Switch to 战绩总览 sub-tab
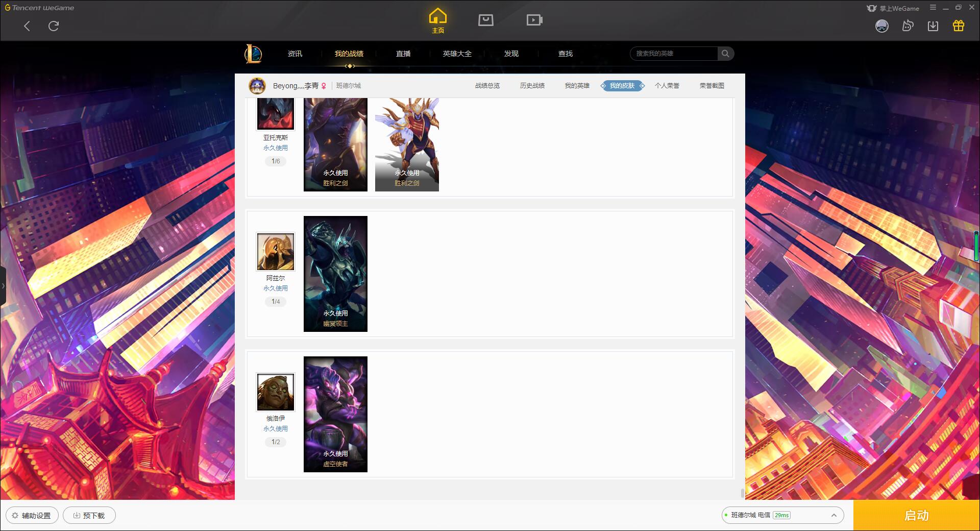The width and height of the screenshot is (980, 531). click(487, 86)
